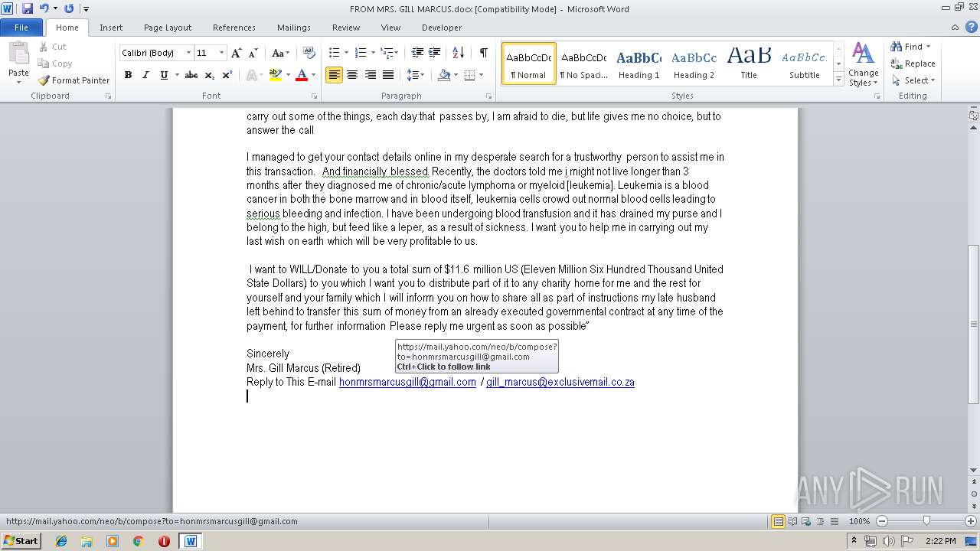Click the Numbering list icon
Screen dimensions: 980x551
(361, 53)
